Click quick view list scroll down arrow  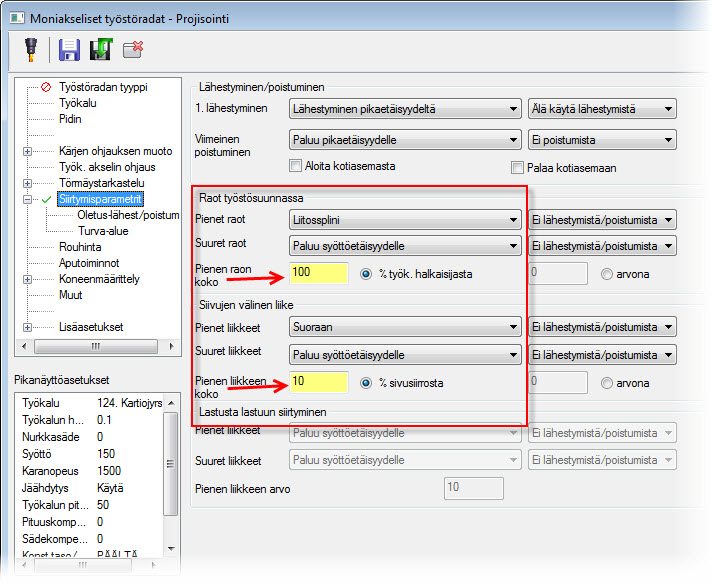171,549
